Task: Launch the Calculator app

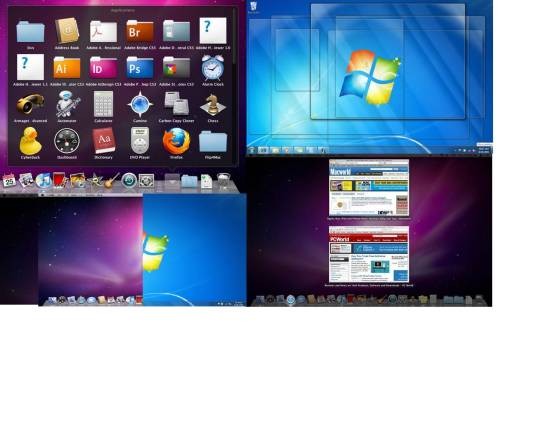Action: click(x=103, y=104)
